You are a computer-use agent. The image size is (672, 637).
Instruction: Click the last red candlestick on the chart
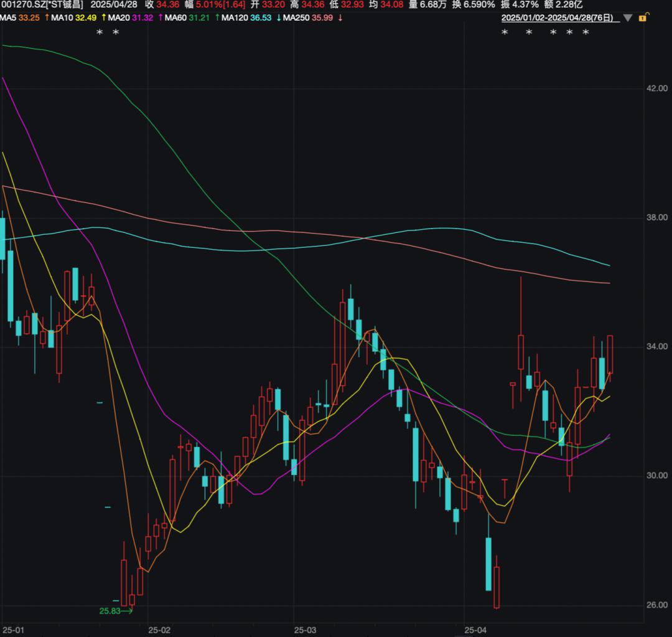click(610, 355)
